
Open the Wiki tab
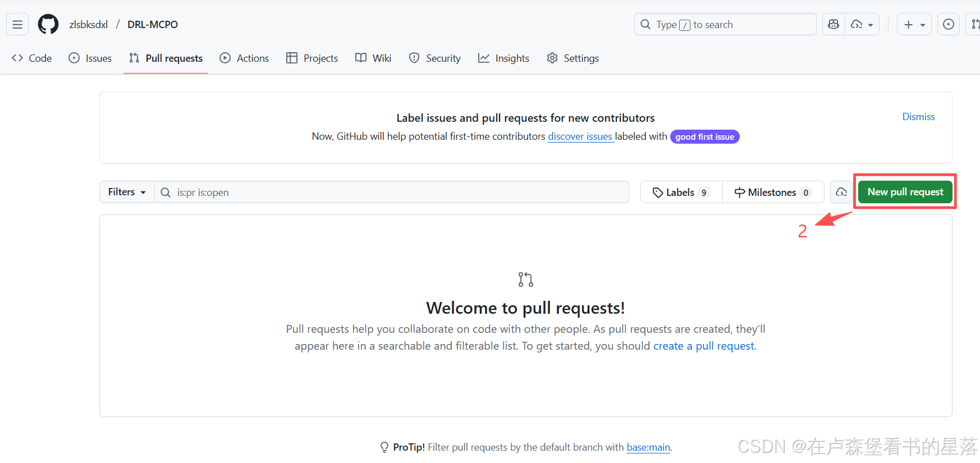point(373,58)
